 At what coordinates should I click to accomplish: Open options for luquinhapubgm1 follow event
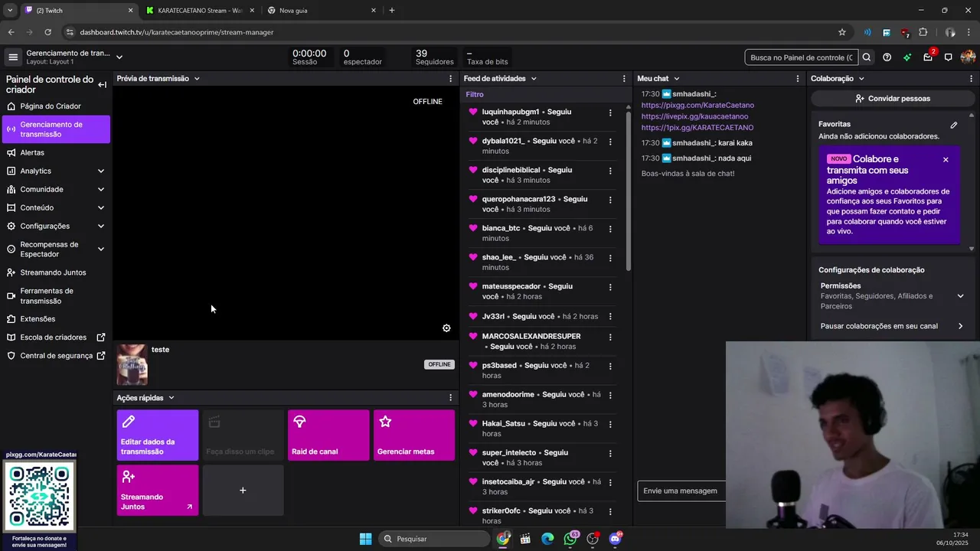(x=610, y=112)
